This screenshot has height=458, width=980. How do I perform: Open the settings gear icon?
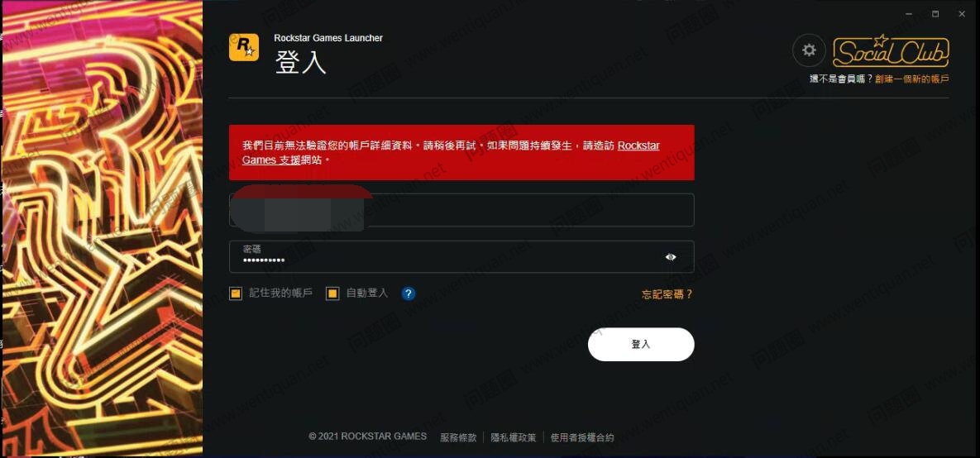(x=810, y=50)
